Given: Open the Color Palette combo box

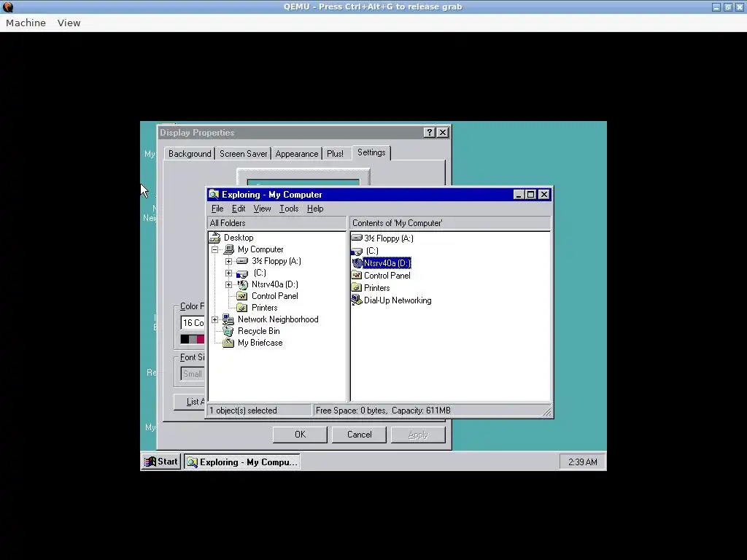Looking at the screenshot, I should (193, 322).
